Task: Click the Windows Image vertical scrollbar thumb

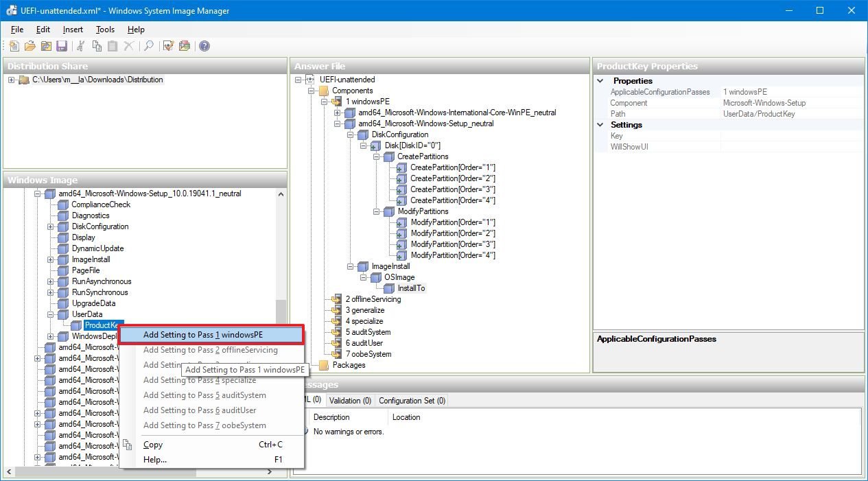Action: tap(281, 312)
